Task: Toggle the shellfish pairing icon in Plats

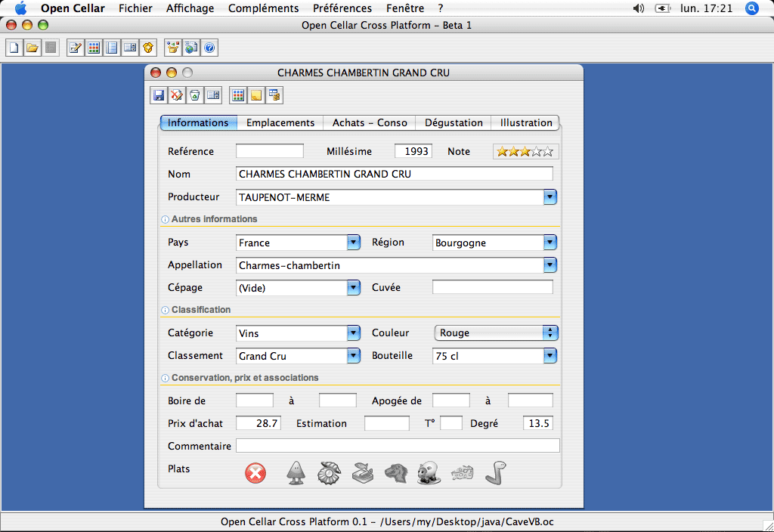Action: point(329,473)
